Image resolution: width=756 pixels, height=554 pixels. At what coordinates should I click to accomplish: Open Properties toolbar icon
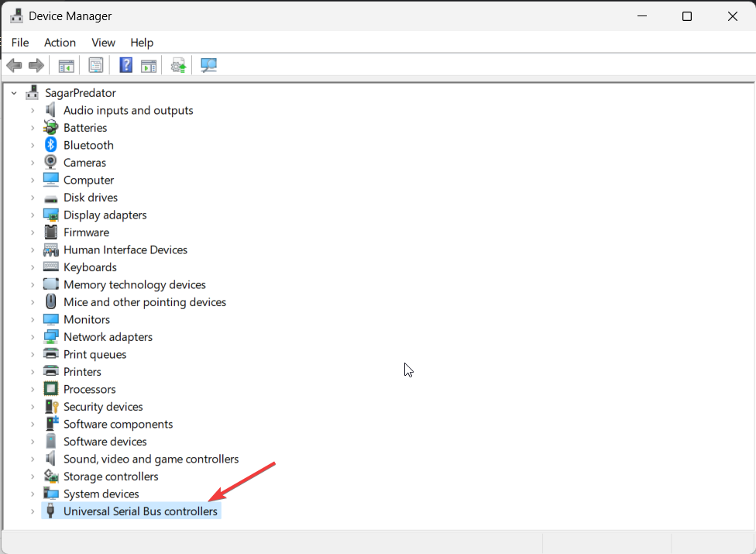[96, 66]
